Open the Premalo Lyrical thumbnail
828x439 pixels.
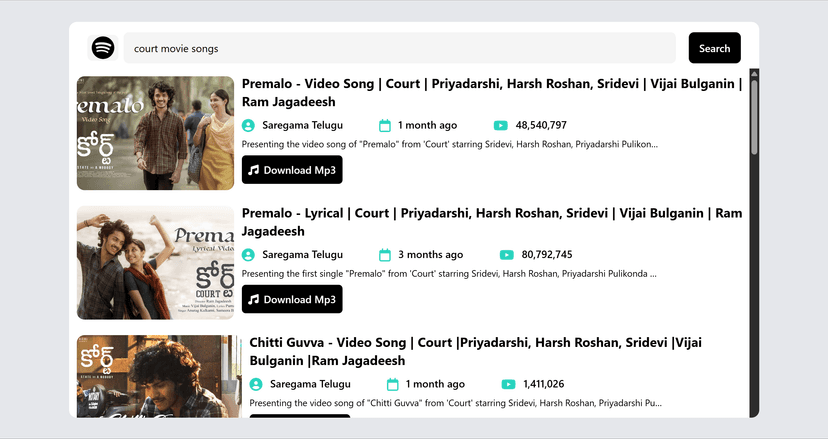tap(155, 263)
